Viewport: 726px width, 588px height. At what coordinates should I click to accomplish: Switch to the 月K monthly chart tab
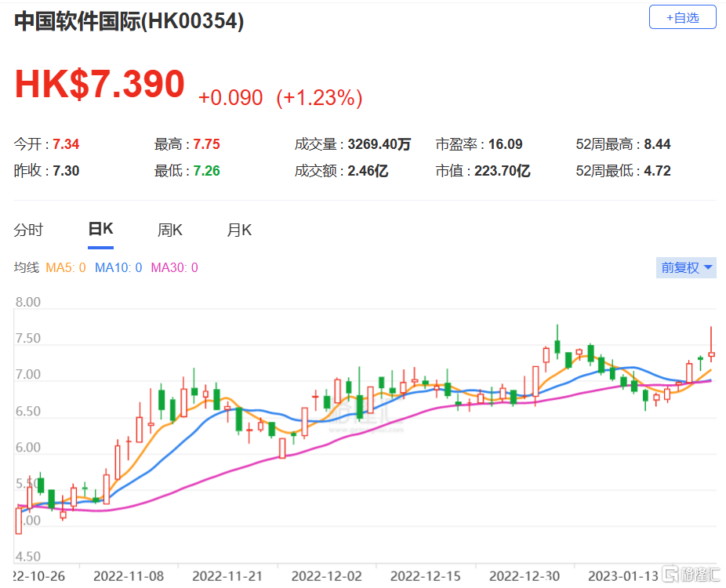pos(239,230)
